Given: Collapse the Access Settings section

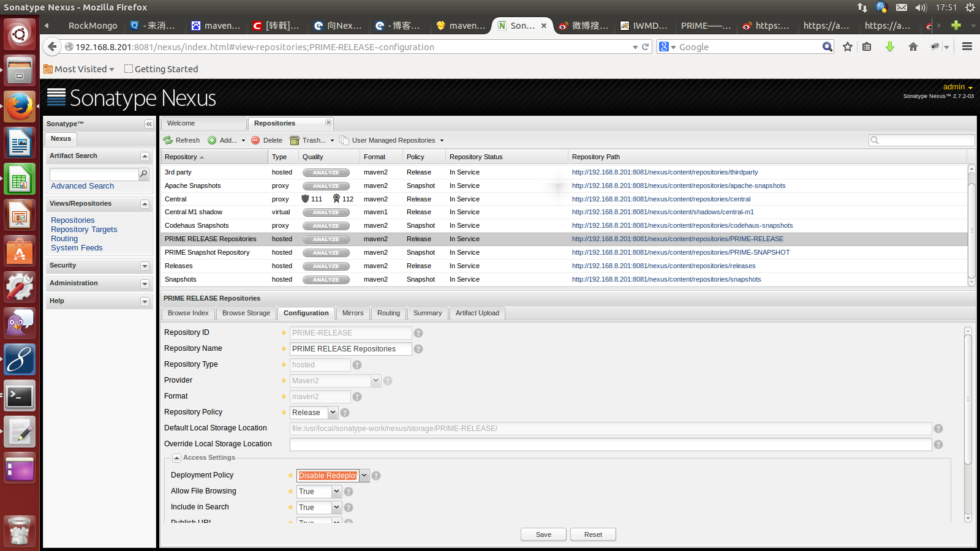Looking at the screenshot, I should [x=176, y=458].
